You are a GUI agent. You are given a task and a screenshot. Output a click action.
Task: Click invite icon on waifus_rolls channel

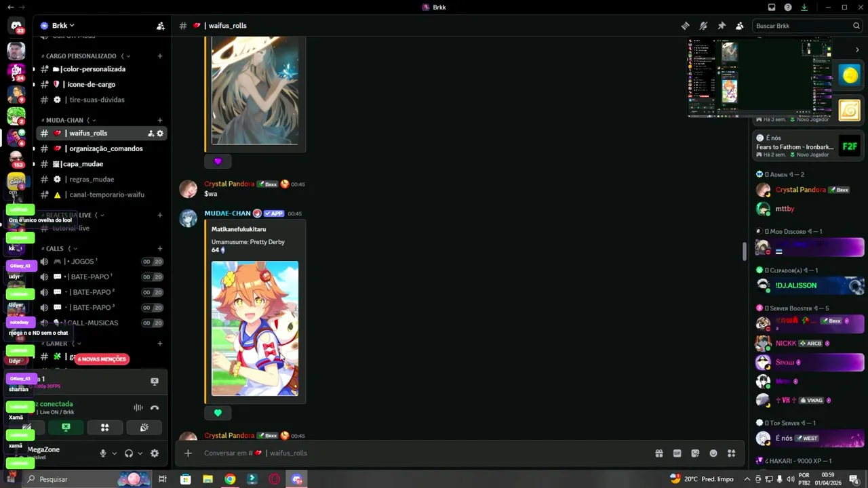(151, 134)
